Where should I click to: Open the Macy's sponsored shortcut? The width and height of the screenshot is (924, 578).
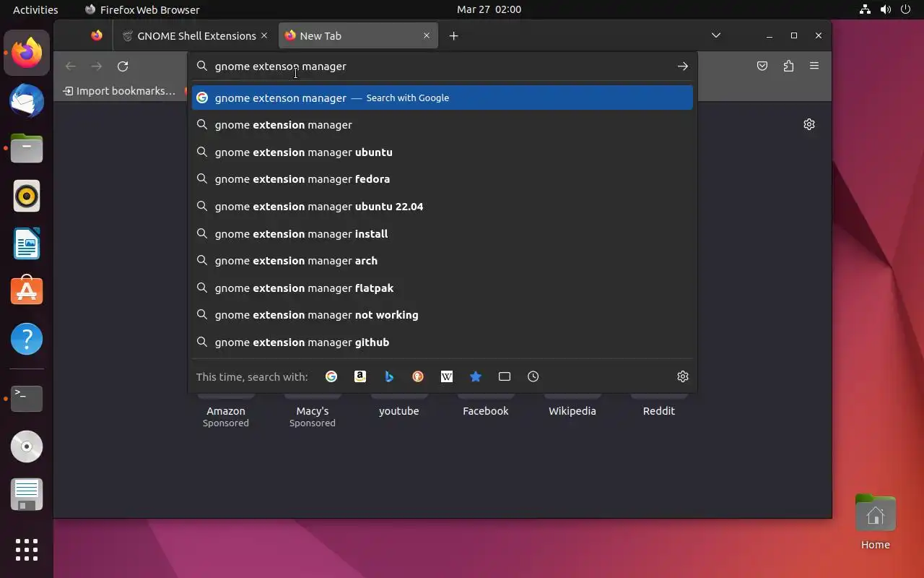(313, 410)
